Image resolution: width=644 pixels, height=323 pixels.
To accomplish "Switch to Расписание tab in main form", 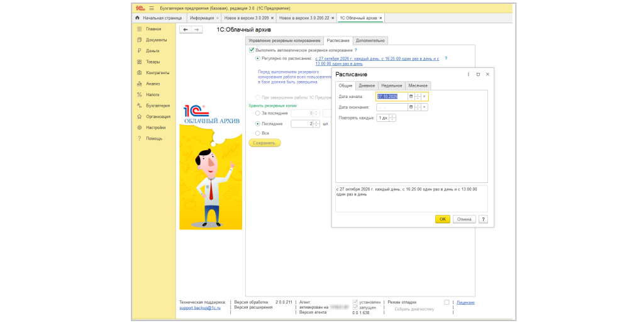I will pos(338,41).
